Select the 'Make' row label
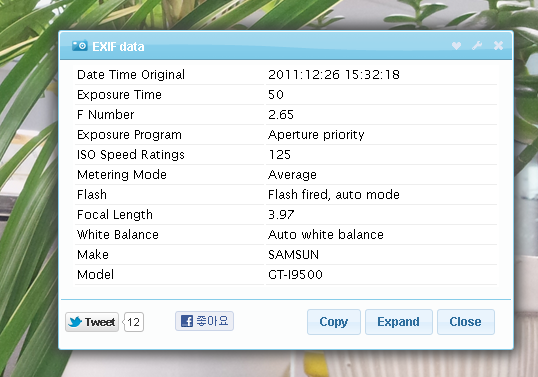The width and height of the screenshot is (538, 377). [93, 255]
